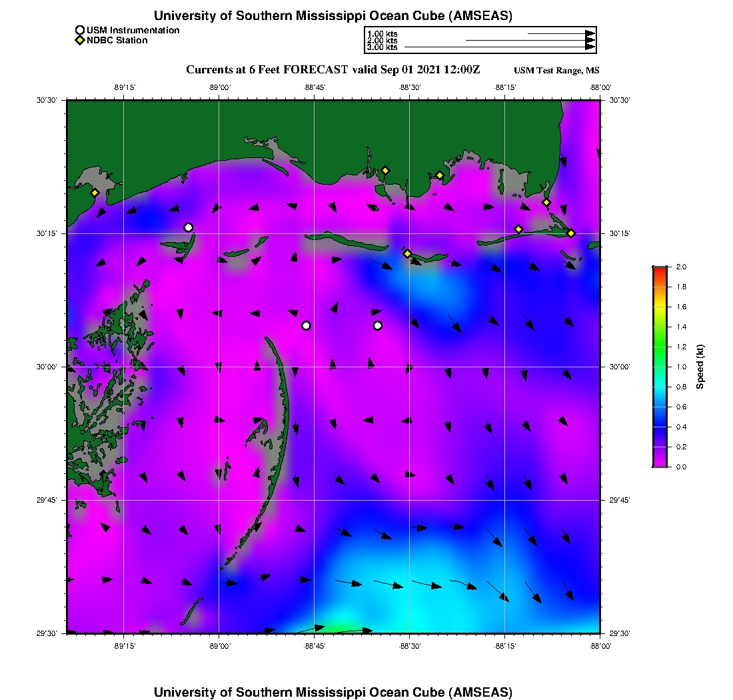The width and height of the screenshot is (733, 700).
Task: Click the red top of the speed colorbar
Action: tap(660, 270)
